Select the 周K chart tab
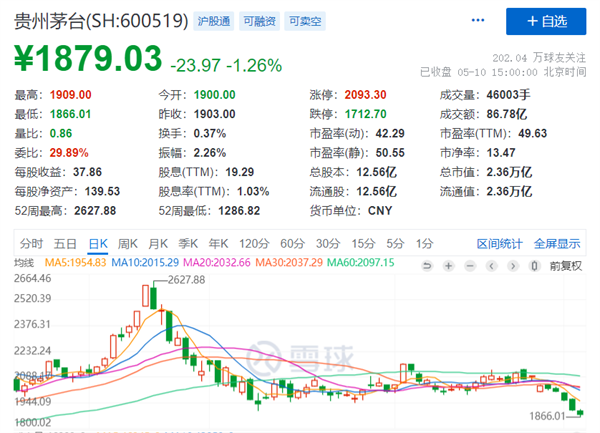The image size is (600, 433). pyautogui.click(x=127, y=244)
